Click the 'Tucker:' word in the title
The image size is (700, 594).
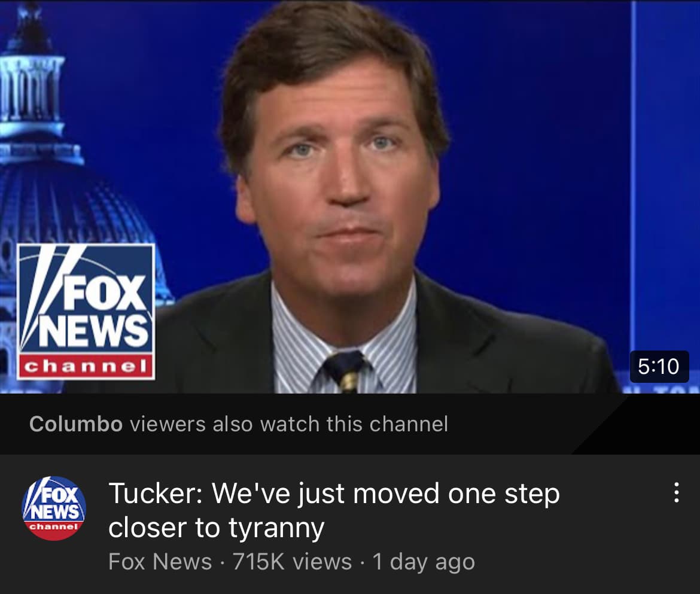(x=156, y=493)
